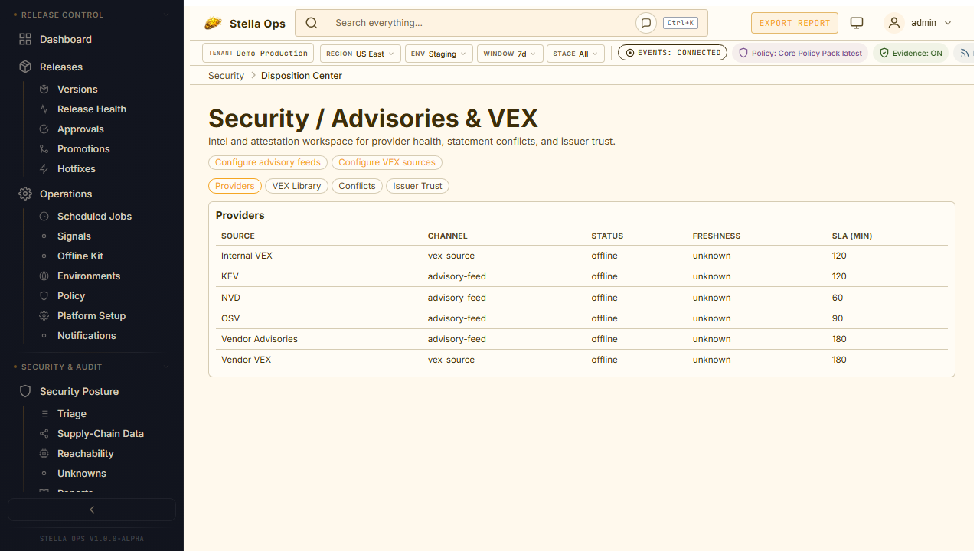Viewport: 980px width, 551px height.
Task: Click the Stella Ops logo icon
Action: tap(213, 23)
